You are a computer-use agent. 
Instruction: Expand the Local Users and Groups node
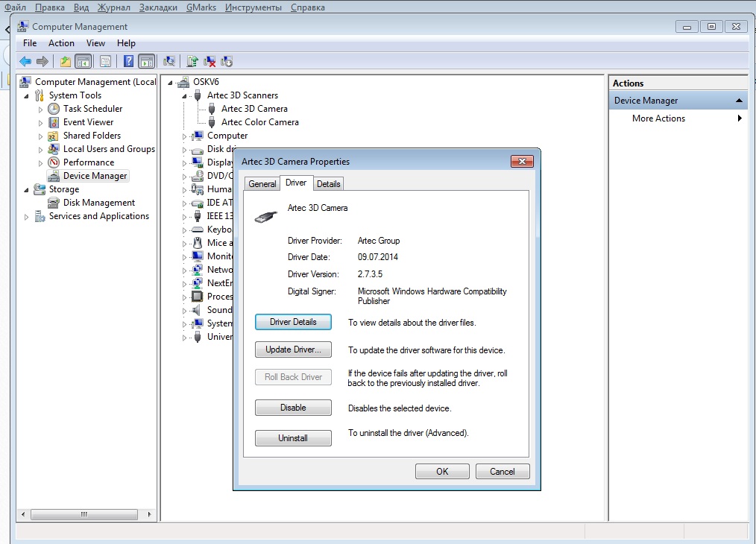[x=40, y=150]
